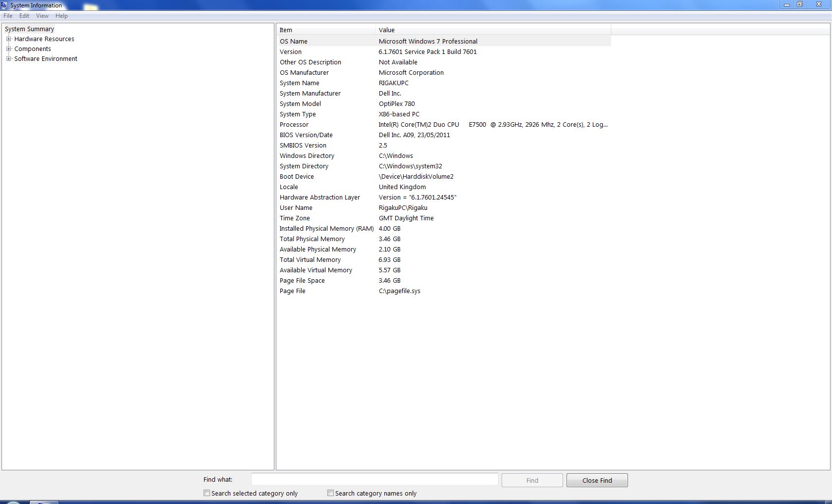Open the Help menu
This screenshot has height=504, width=832.
[x=61, y=16]
